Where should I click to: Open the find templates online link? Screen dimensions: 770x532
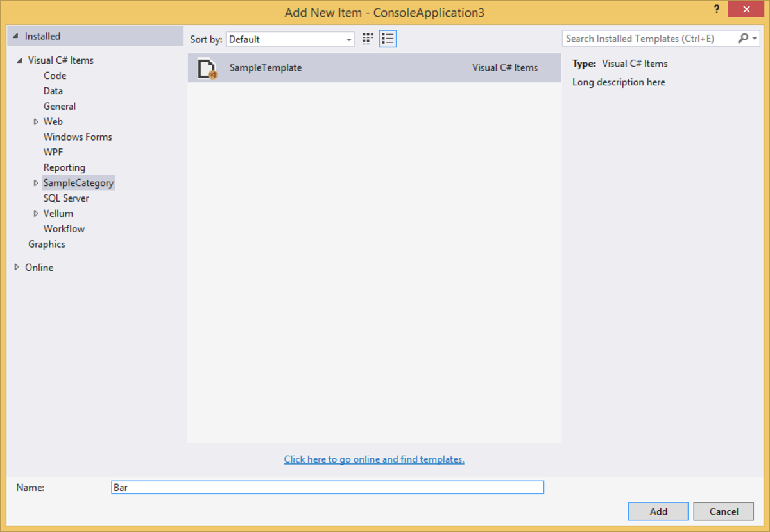click(x=374, y=459)
